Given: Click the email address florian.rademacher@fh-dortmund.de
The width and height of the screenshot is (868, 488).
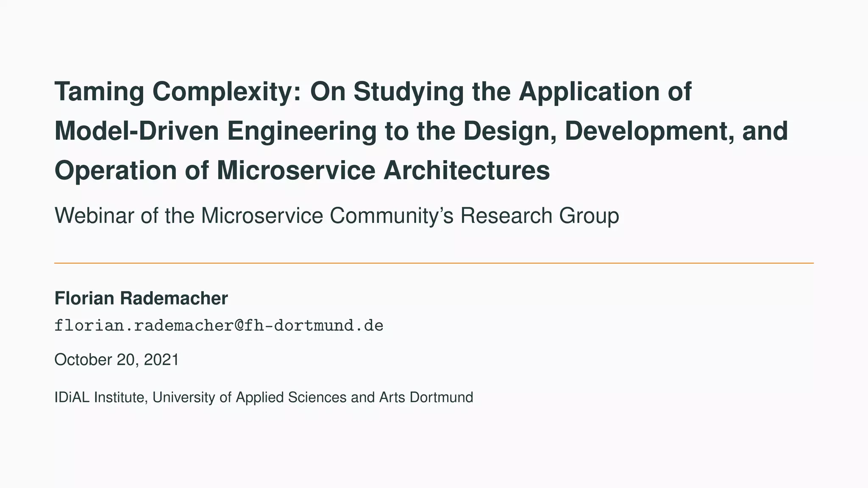Looking at the screenshot, I should click(219, 326).
